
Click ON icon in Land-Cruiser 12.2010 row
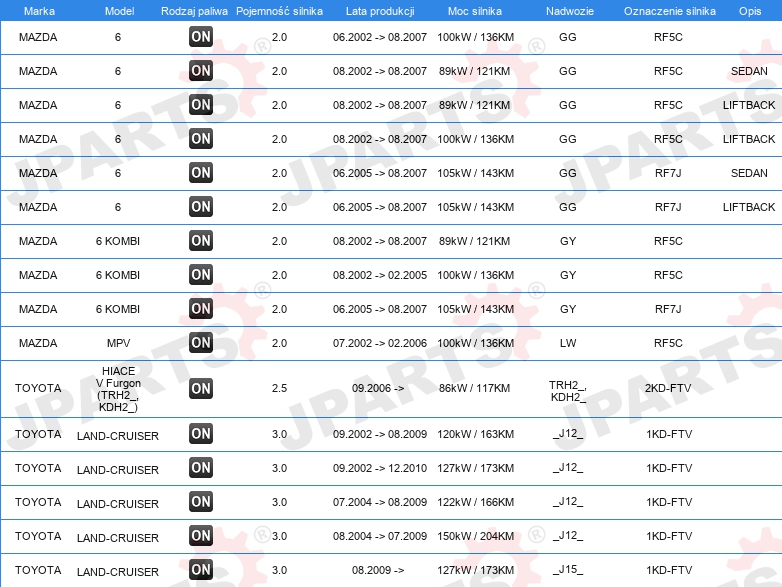[201, 468]
